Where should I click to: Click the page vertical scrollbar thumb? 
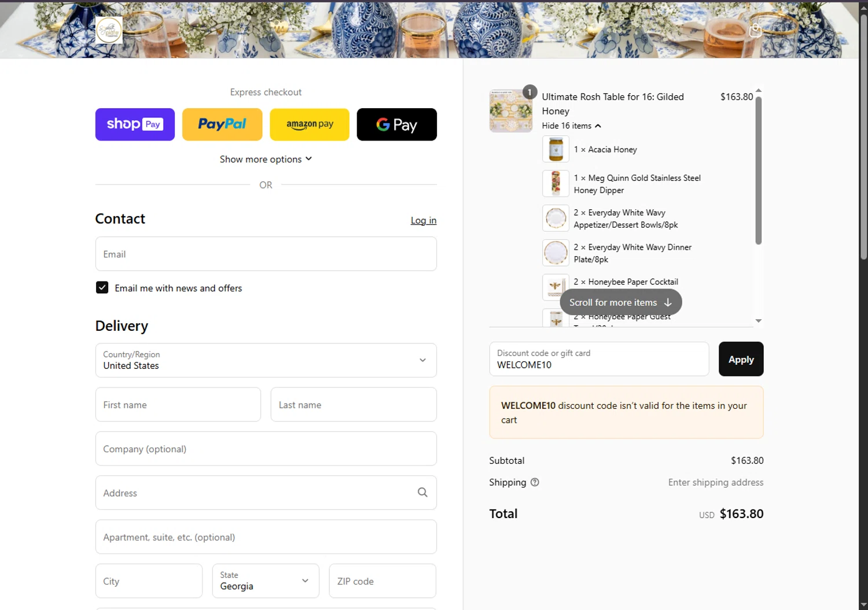(x=863, y=136)
